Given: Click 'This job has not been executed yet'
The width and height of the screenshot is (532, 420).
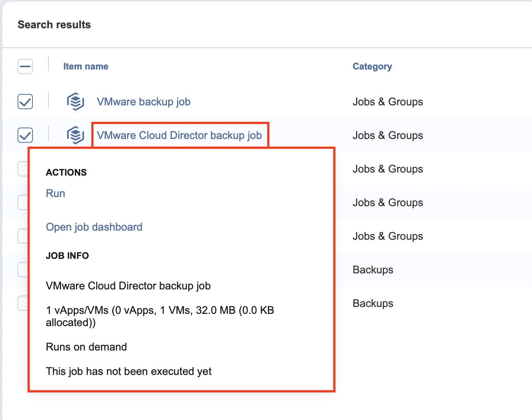Looking at the screenshot, I should [x=129, y=372].
